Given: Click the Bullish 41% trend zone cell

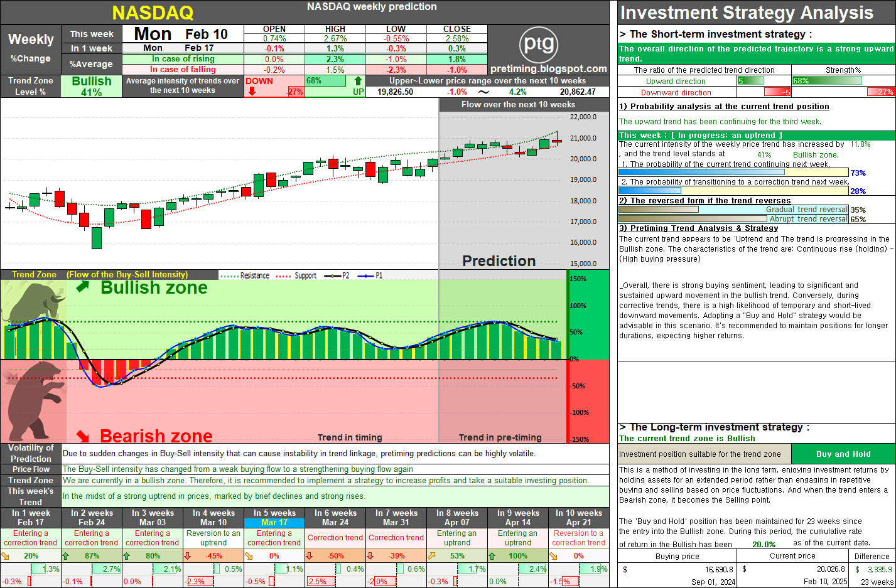Looking at the screenshot, I should tap(92, 87).
